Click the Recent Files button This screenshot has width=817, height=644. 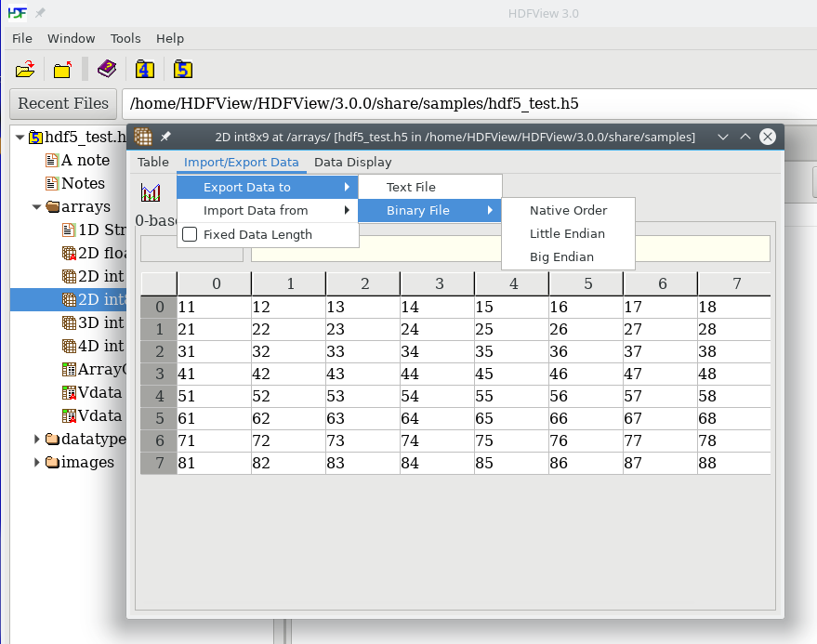tap(63, 104)
